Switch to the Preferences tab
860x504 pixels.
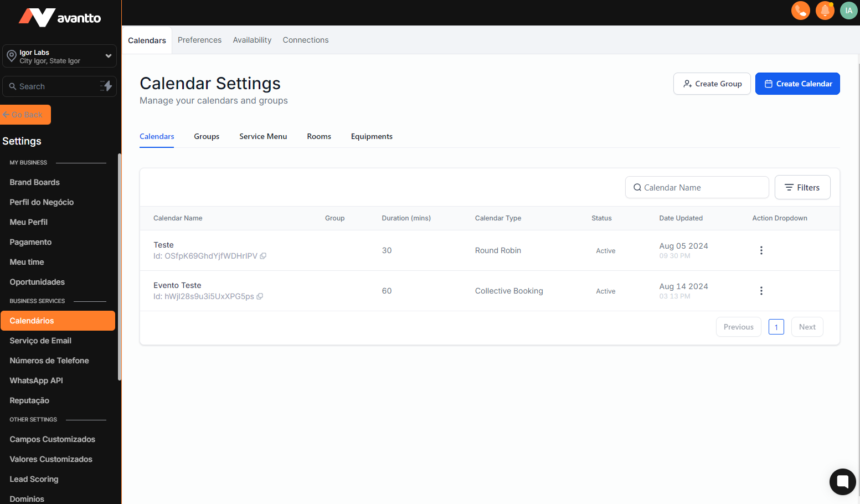199,40
